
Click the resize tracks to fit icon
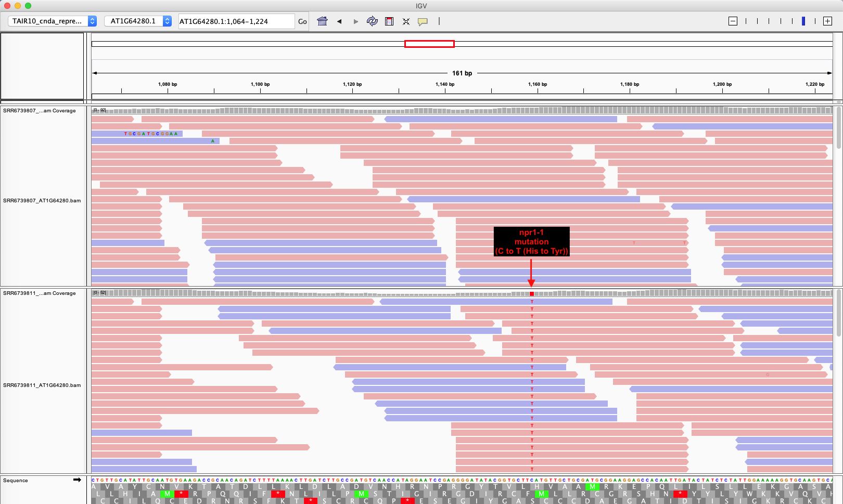(x=406, y=21)
